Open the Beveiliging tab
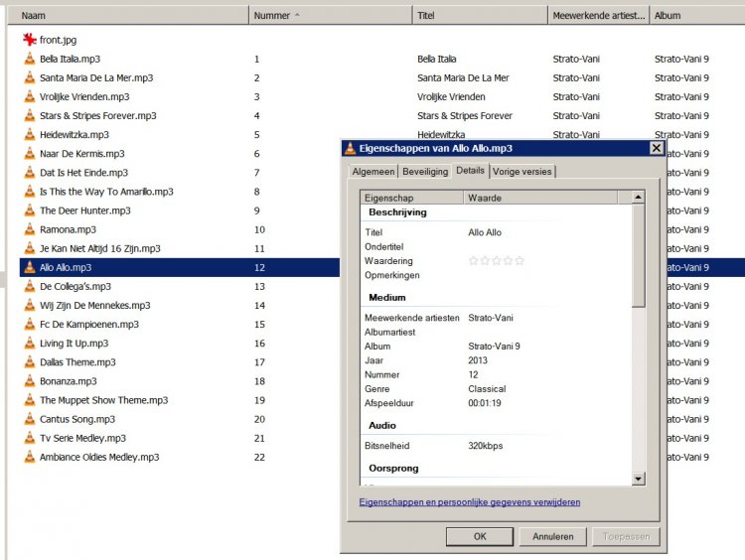This screenshot has height=560, width=745. [424, 172]
